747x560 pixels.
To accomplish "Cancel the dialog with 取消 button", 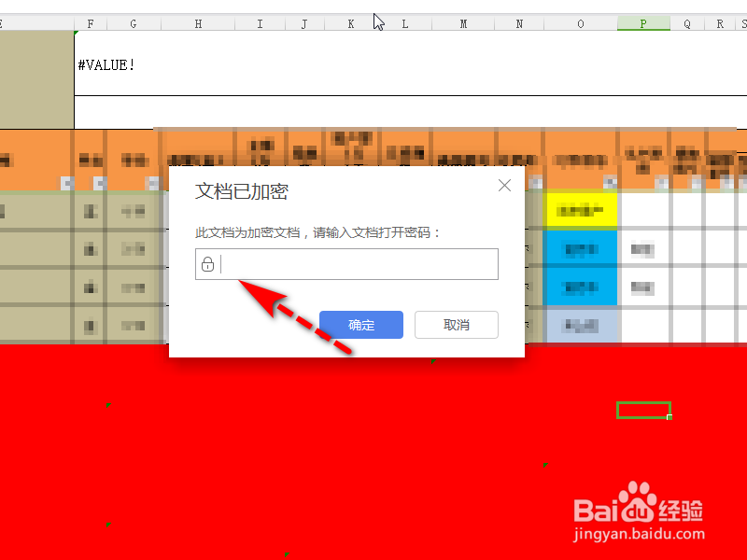I will click(x=457, y=325).
